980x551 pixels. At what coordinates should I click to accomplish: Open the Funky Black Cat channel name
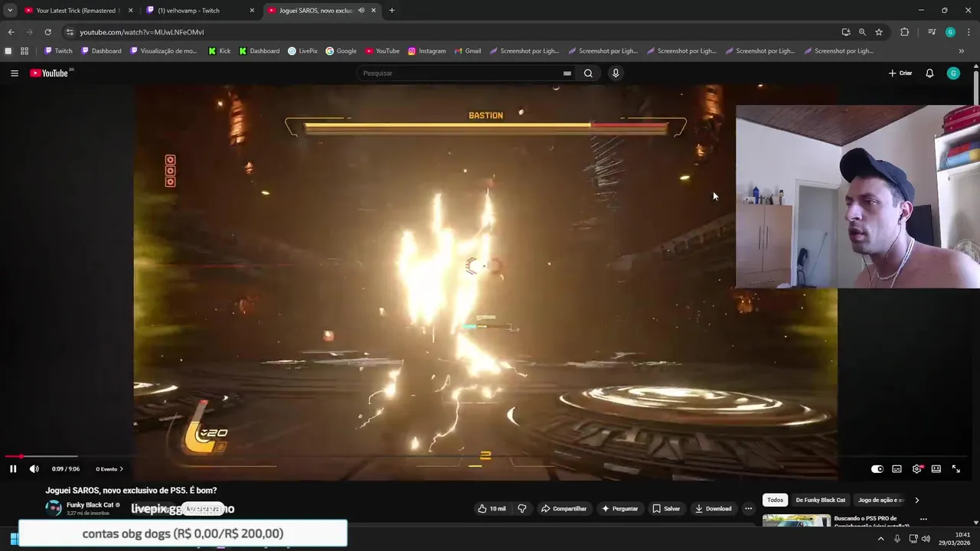pyautogui.click(x=90, y=505)
